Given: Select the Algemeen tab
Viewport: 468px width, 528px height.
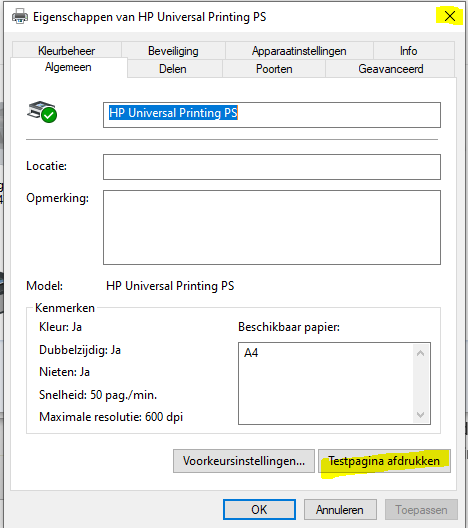Looking at the screenshot, I should (x=68, y=67).
